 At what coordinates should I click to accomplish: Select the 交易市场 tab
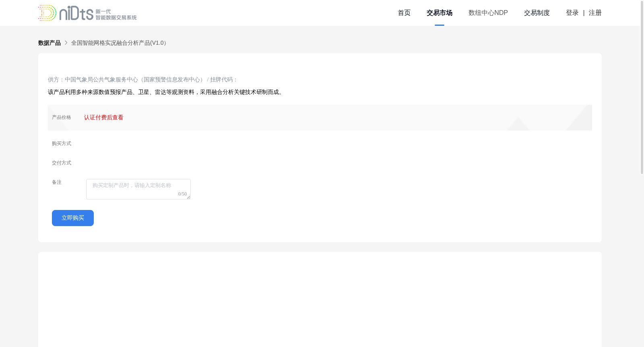(440, 13)
